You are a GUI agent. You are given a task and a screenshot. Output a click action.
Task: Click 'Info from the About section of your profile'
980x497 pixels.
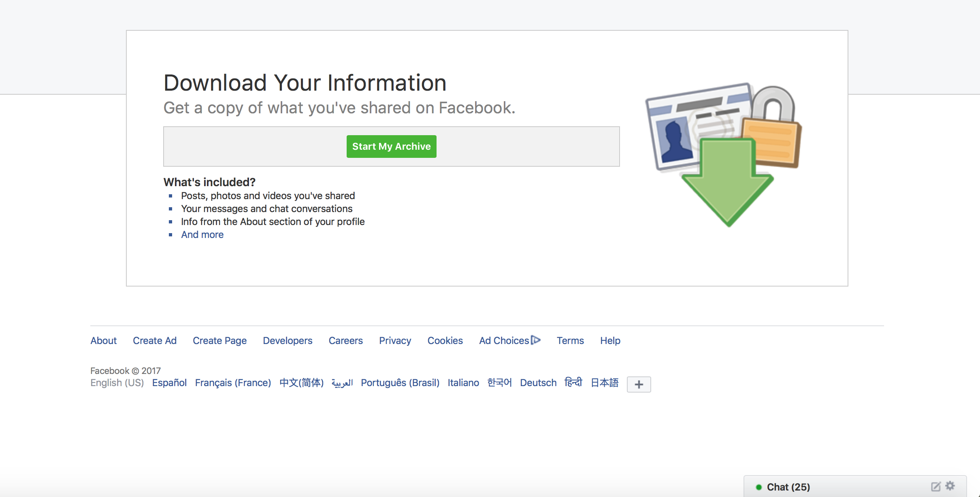coord(273,222)
